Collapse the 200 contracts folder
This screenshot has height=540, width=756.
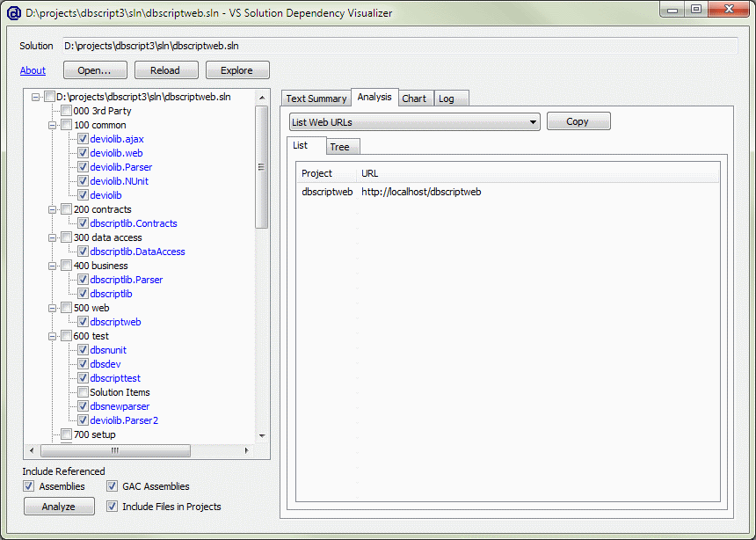point(52,209)
